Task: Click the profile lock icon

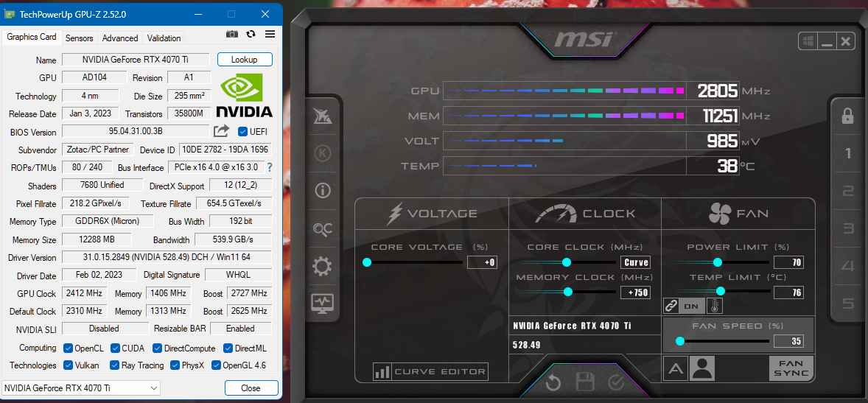Action: click(847, 115)
